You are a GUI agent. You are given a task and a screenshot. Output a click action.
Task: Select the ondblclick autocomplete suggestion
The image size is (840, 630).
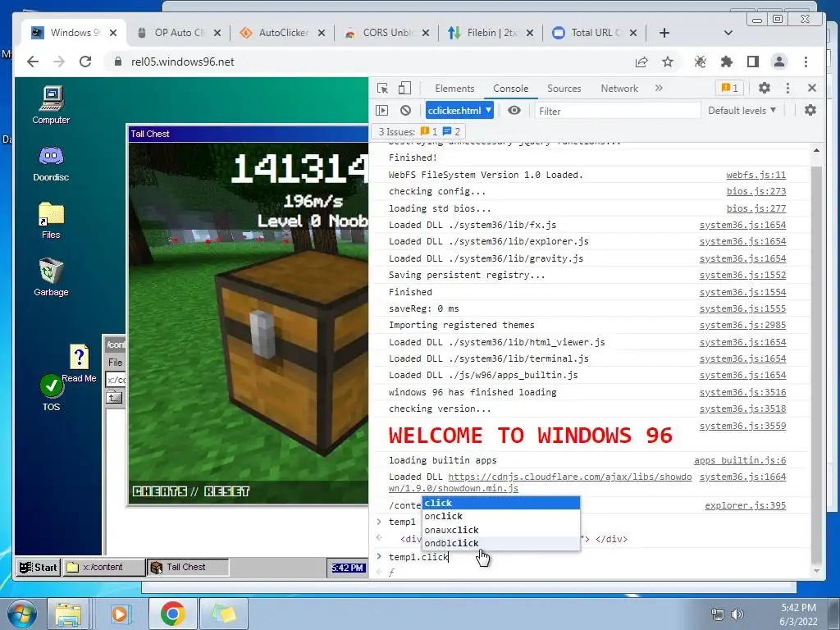[x=501, y=543]
